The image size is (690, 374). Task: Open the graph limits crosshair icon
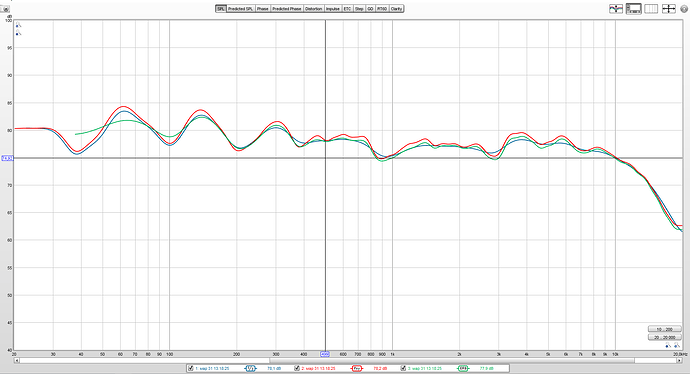(x=669, y=9)
